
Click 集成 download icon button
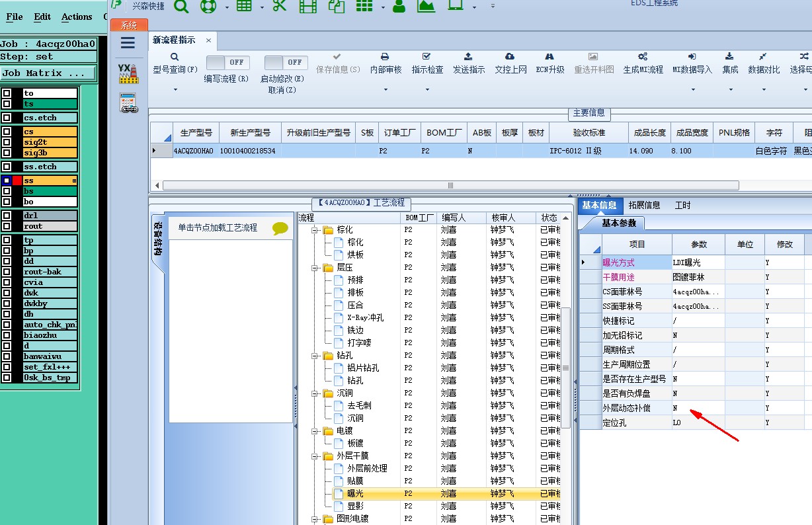(x=730, y=63)
